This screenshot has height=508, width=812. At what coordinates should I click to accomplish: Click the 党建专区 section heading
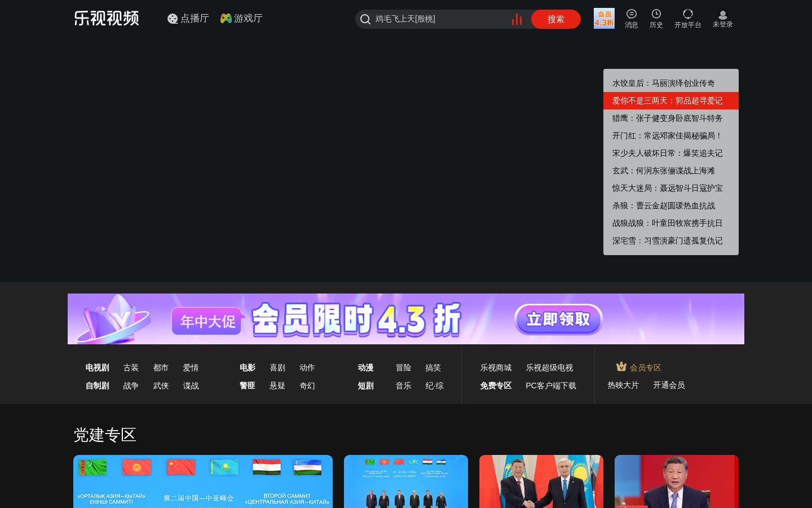105,435
